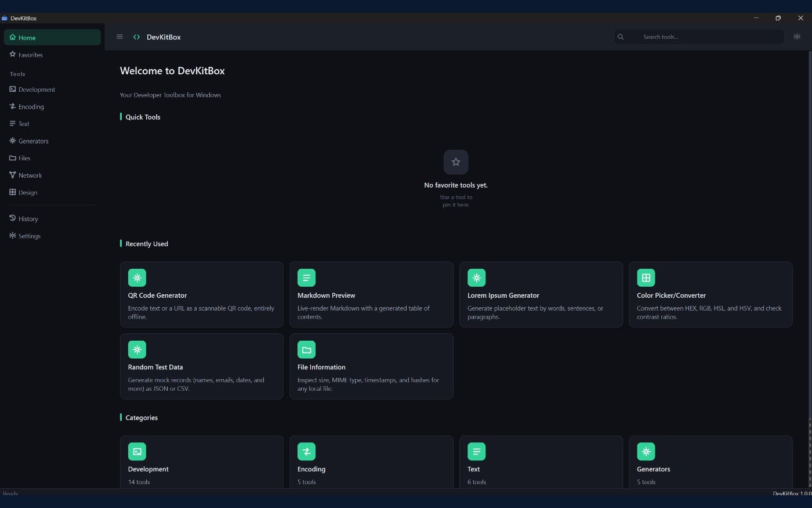Click the Lorem Ipsum Generator card icon
Viewport: 812px width, 508px height.
476,278
